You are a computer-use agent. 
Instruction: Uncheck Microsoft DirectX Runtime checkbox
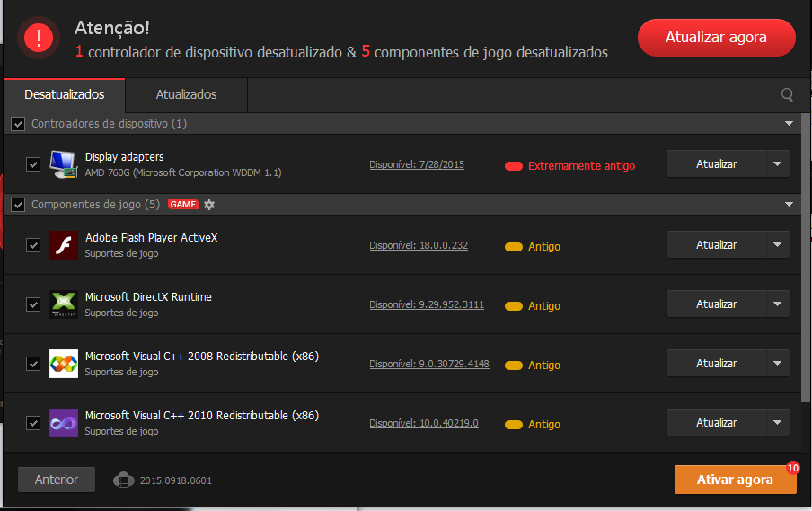tap(33, 304)
